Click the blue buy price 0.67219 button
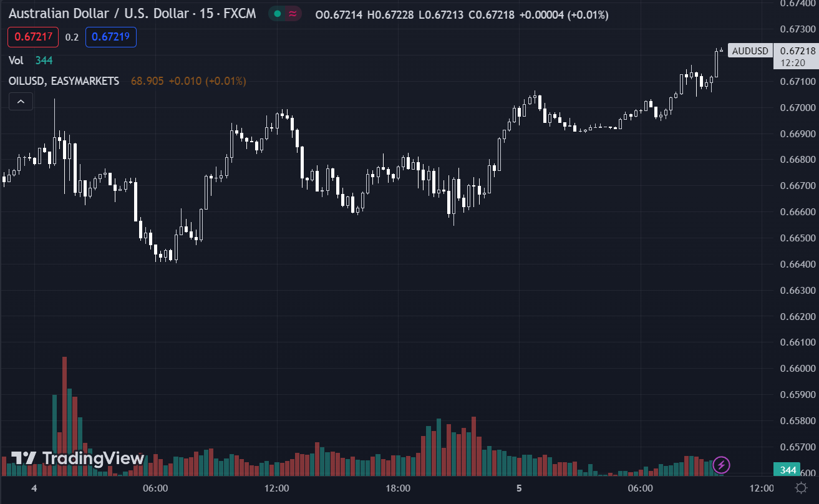The width and height of the screenshot is (819, 504). [110, 37]
